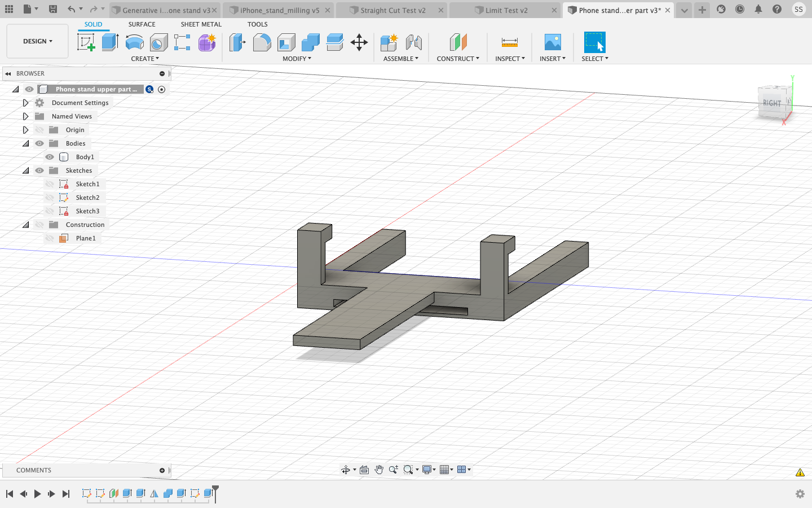
Task: Select the Create Sketch tool
Action: point(87,42)
